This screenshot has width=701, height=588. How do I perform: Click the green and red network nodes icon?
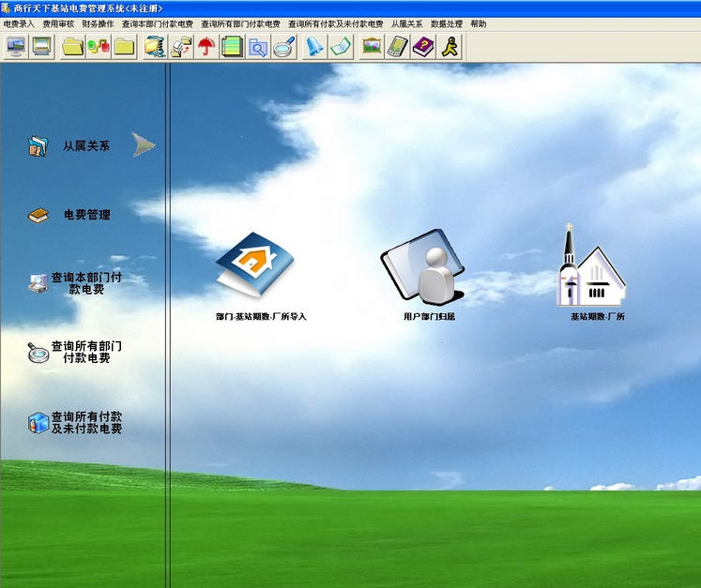99,47
